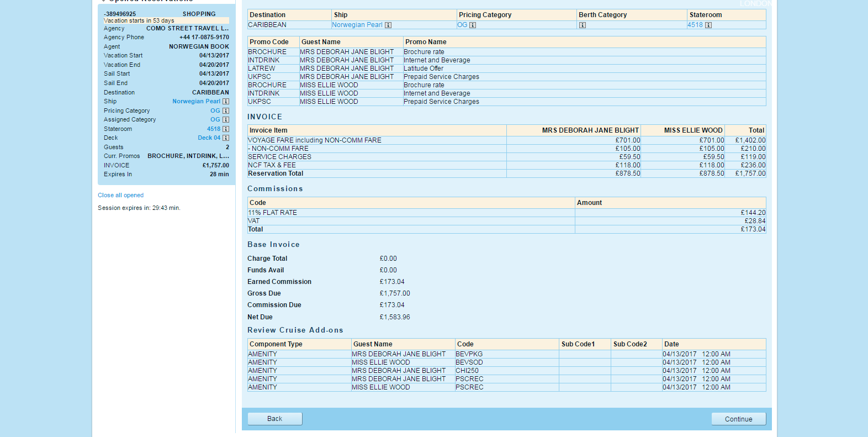The image size is (868, 437).
Task: Select the OG link in sidebar Assigned Category row
Action: 215,120
